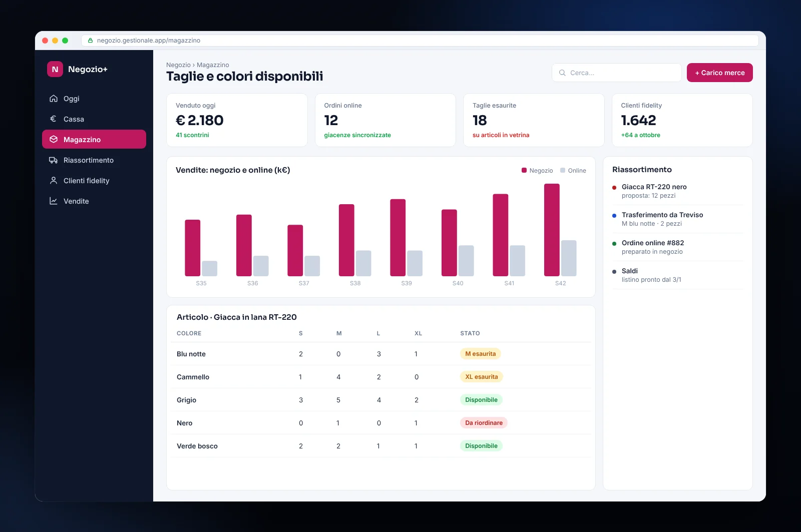Click the M esaurita status badge
The image size is (801, 532).
tap(481, 354)
